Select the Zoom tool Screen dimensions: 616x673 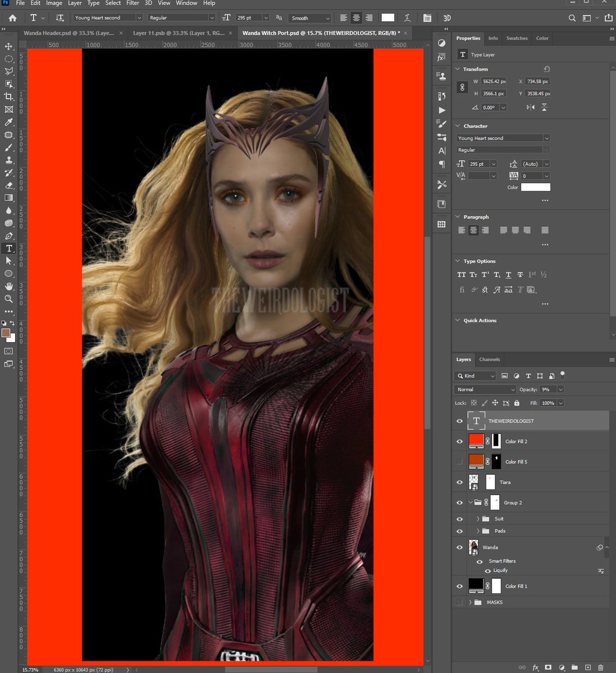9,299
